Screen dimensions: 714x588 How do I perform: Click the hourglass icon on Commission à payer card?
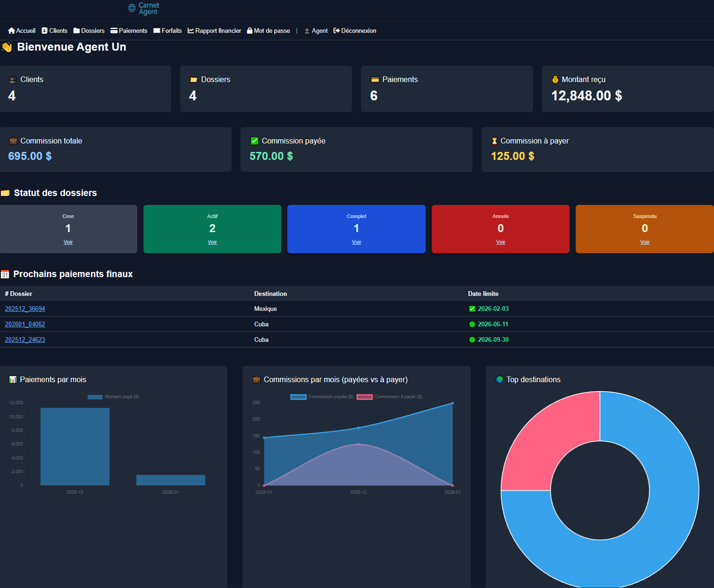pos(495,141)
